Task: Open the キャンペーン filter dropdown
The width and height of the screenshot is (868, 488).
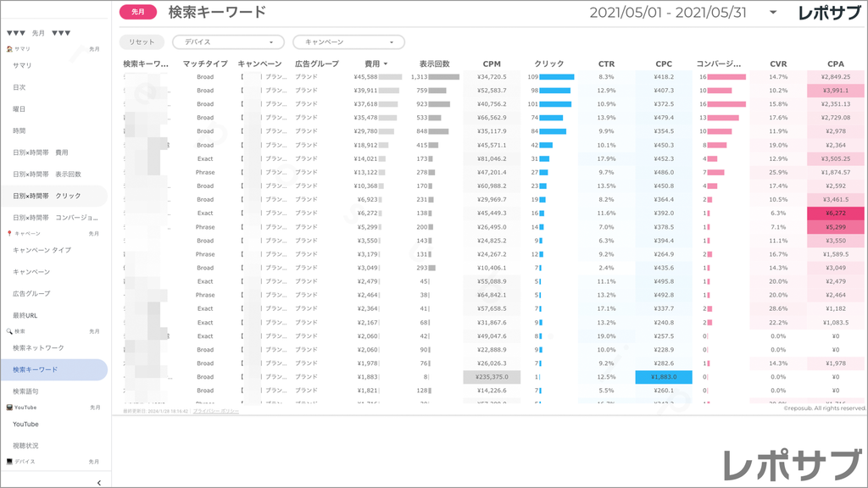Action: point(348,42)
